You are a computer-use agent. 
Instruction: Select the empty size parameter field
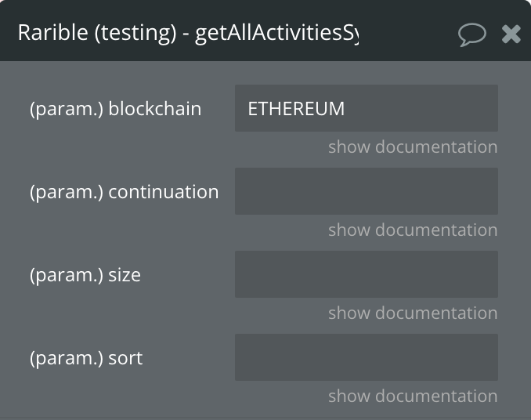click(x=367, y=274)
